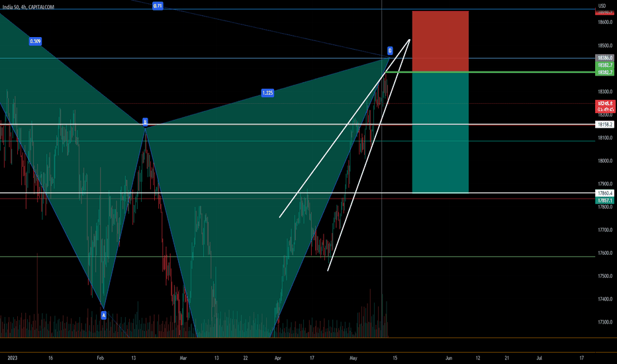
Task: Click the 18158.2 white price label
Action: coord(605,124)
